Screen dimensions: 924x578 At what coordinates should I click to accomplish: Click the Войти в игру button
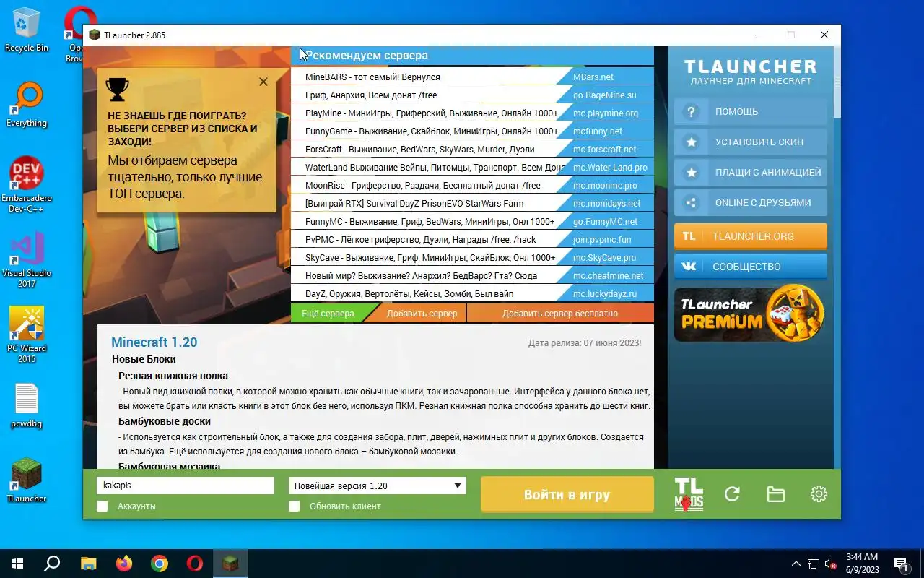(x=567, y=495)
